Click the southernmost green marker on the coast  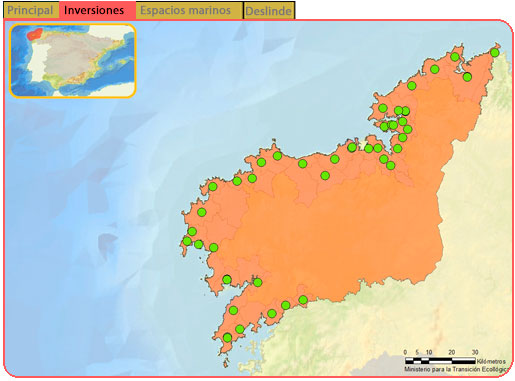(227, 338)
